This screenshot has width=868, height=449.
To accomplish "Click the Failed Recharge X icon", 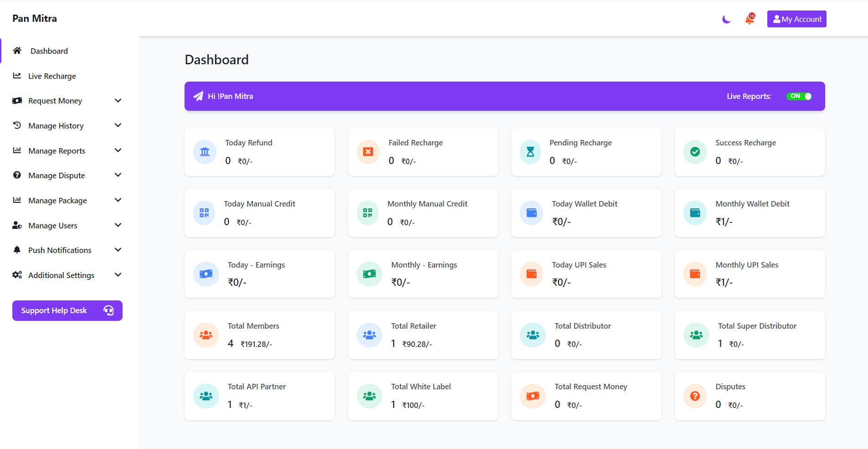I will [368, 152].
